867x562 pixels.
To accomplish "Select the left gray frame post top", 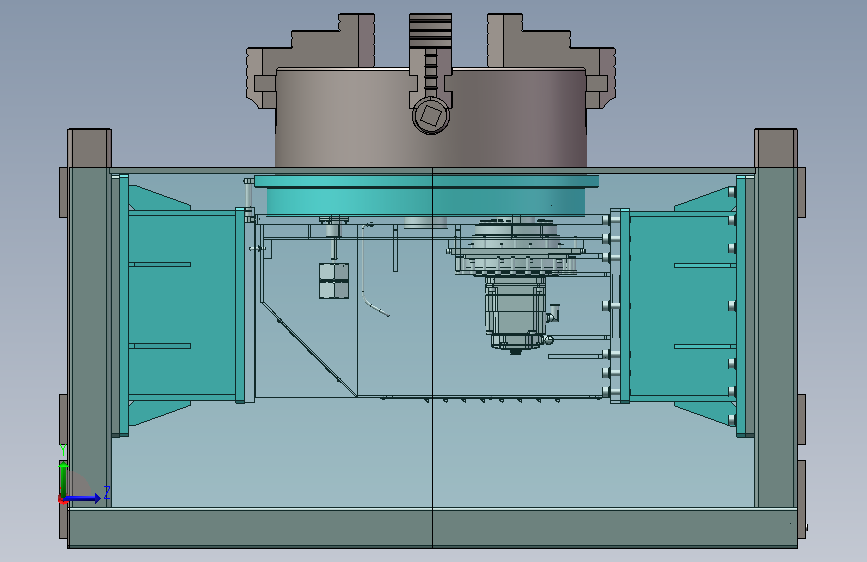I will tap(90, 148).
